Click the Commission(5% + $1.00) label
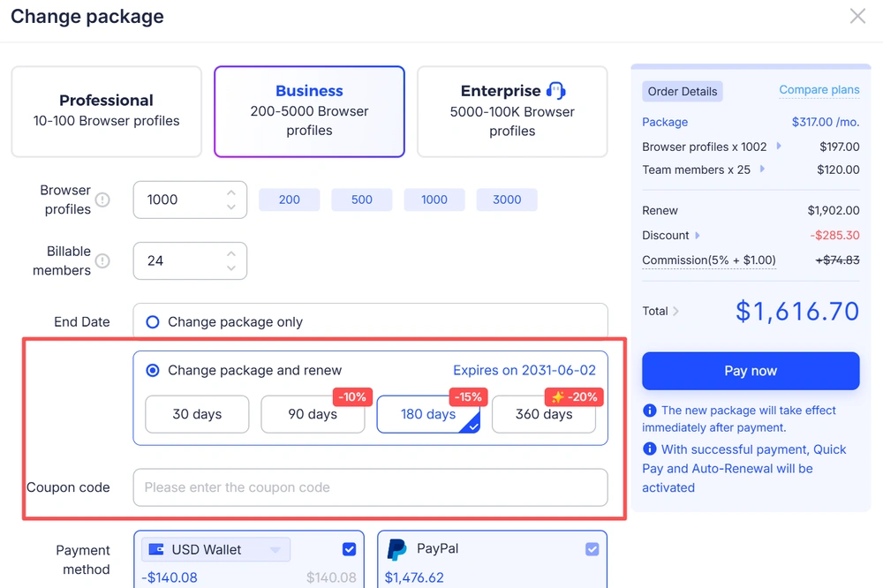This screenshot has height=588, width=883. (x=709, y=260)
